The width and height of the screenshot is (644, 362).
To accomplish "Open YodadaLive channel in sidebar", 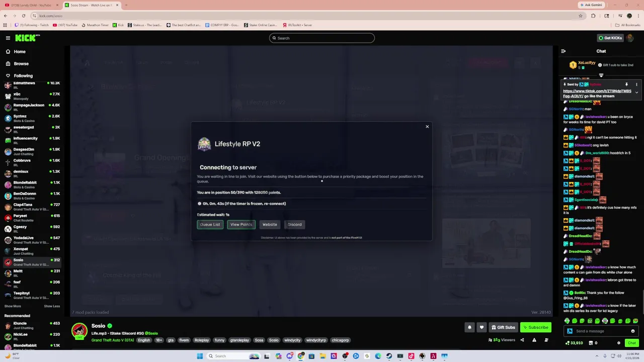I will click(31, 240).
